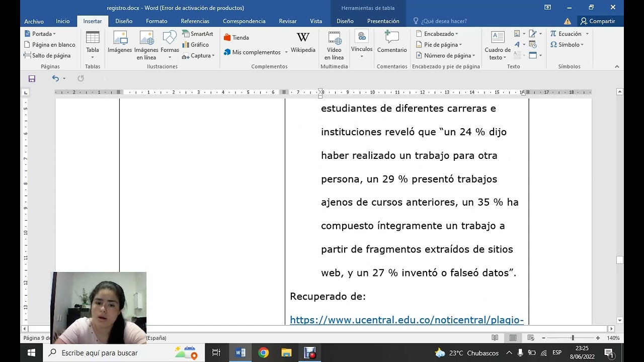Viewport: 644px width, 362px height.
Task: Open the Presentación table tools tab
Action: point(383,21)
